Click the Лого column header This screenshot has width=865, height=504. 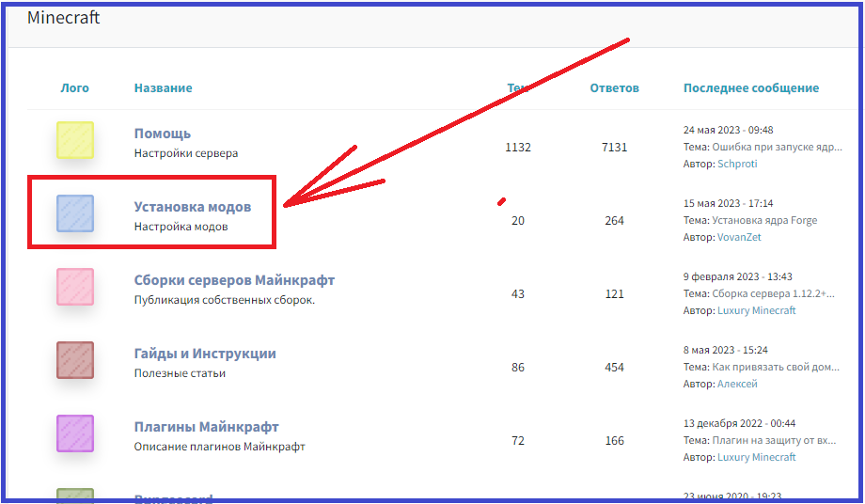click(x=74, y=88)
